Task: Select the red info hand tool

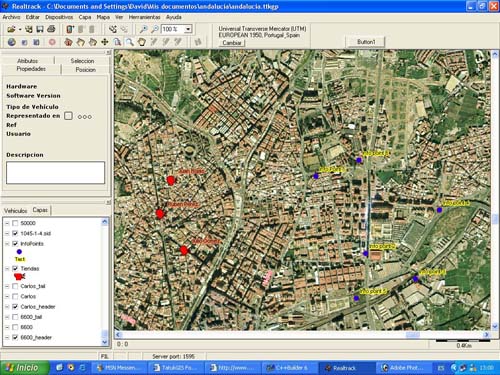Action: [69, 42]
